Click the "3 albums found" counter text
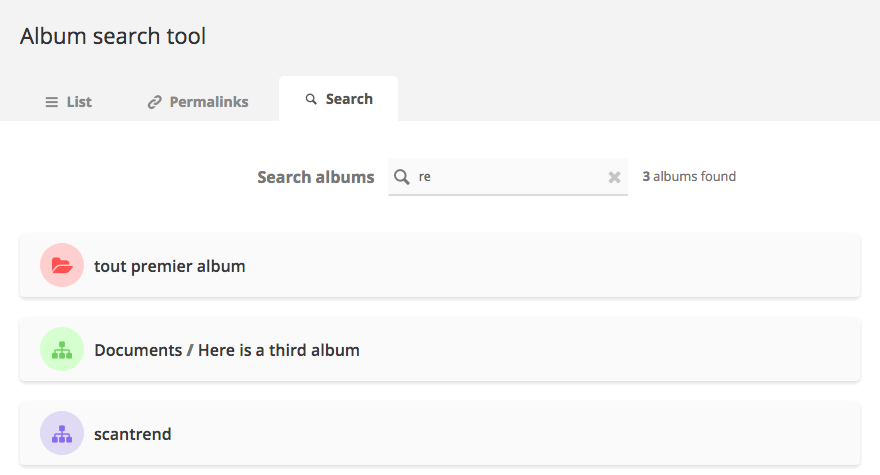Image resolution: width=880 pixels, height=475 pixels. coord(689,176)
